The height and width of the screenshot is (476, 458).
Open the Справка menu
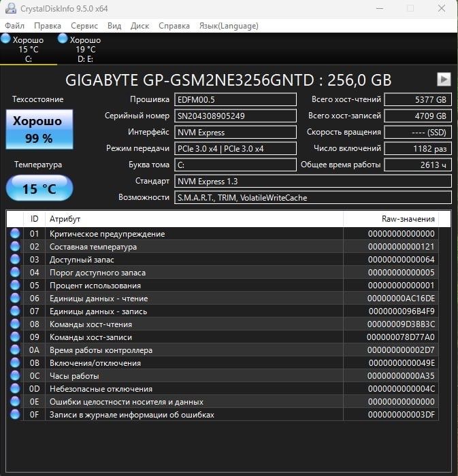174,26
